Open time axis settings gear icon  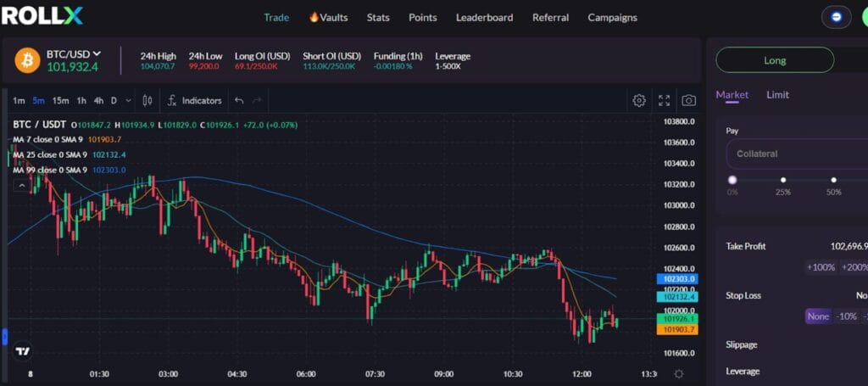[679, 374]
